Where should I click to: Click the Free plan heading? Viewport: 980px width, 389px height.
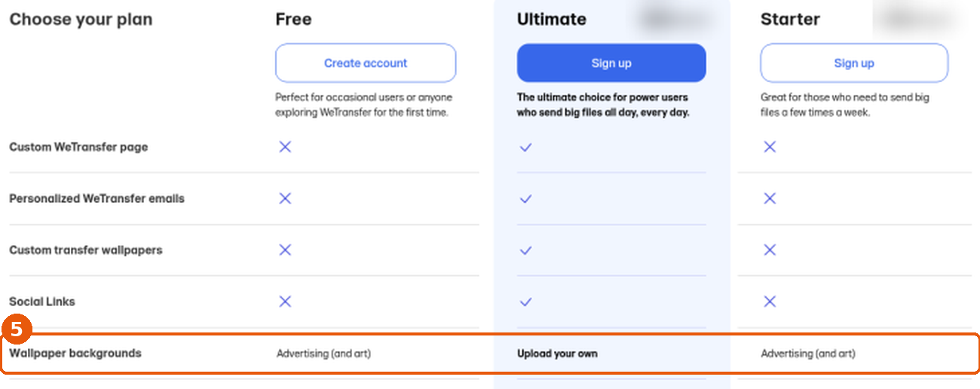tap(293, 20)
